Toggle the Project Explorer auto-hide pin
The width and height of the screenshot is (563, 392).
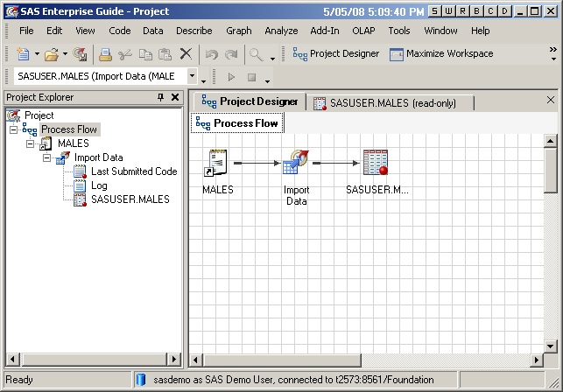point(160,98)
